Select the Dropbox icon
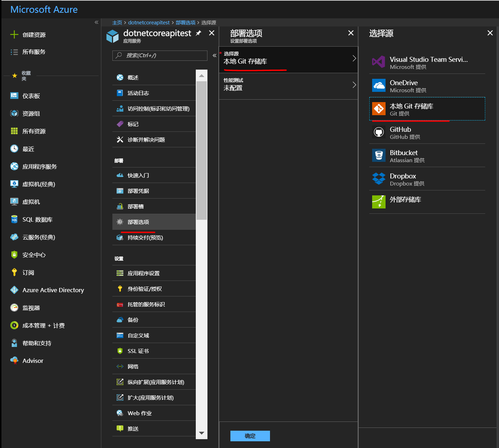This screenshot has width=499, height=448. (379, 179)
